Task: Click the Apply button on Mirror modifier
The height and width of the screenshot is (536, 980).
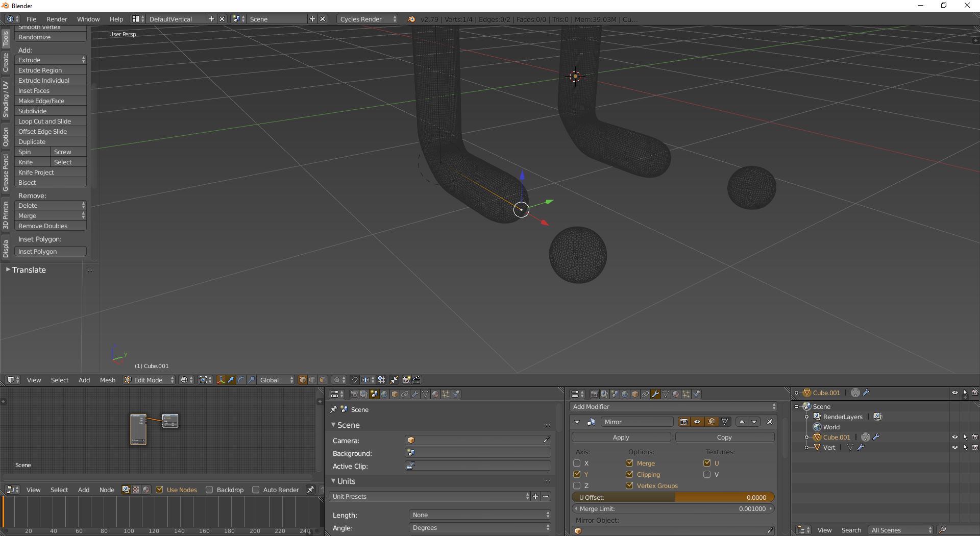Action: (x=620, y=437)
